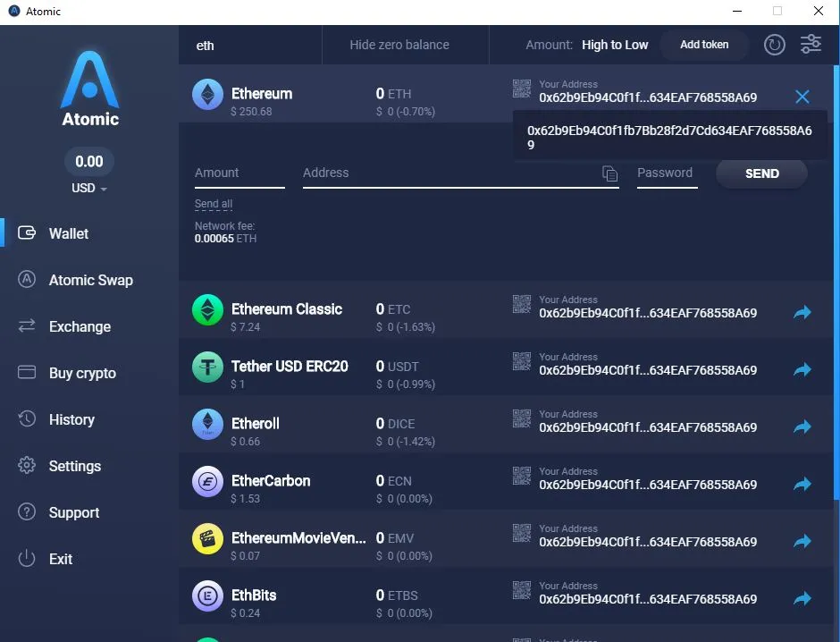Click paste icon in Address field

609,173
